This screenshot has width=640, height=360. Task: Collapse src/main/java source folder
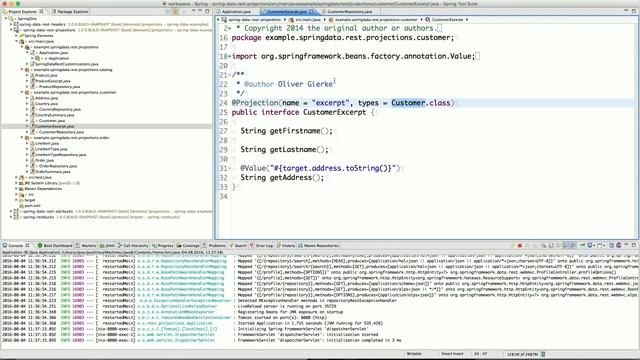[x=16, y=41]
